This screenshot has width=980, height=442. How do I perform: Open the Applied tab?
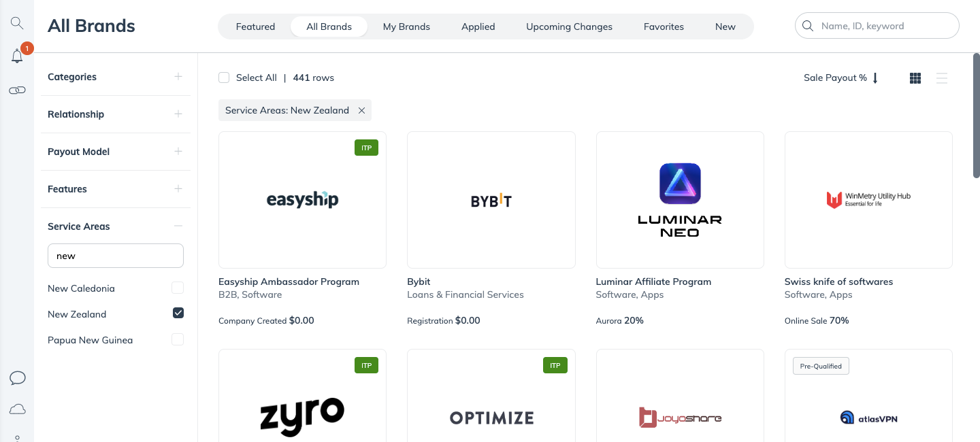pos(478,27)
